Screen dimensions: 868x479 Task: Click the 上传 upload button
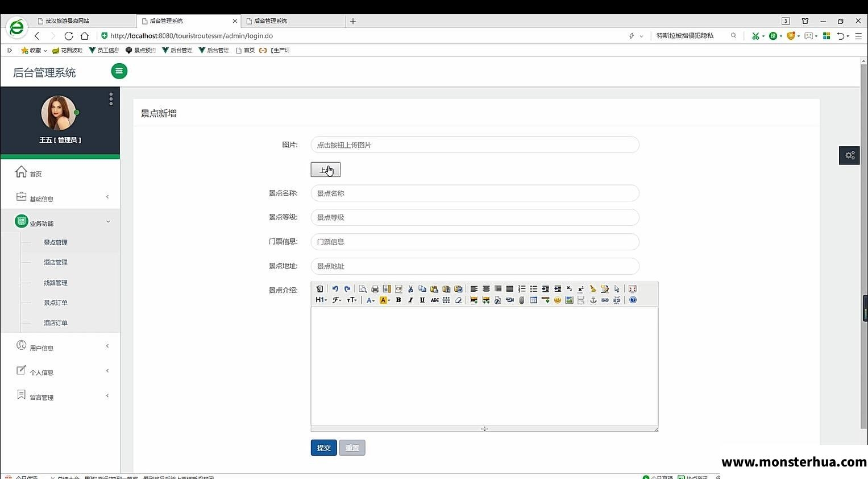point(325,170)
